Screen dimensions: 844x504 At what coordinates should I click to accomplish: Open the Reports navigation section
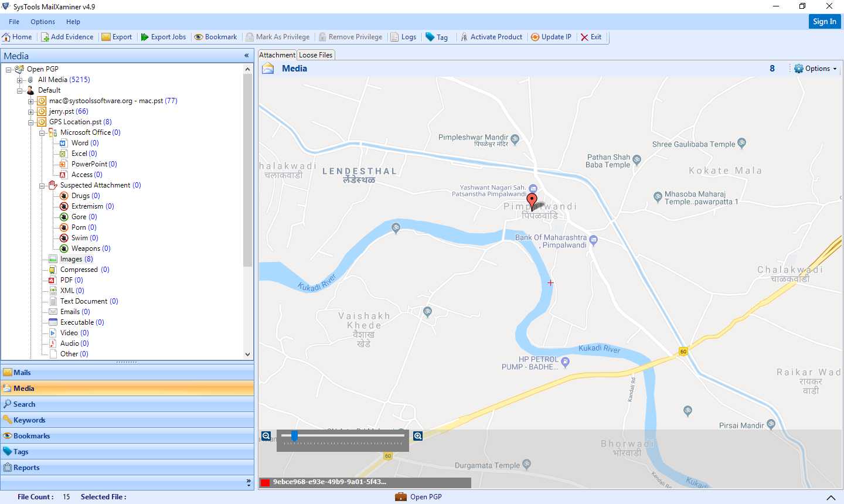127,468
